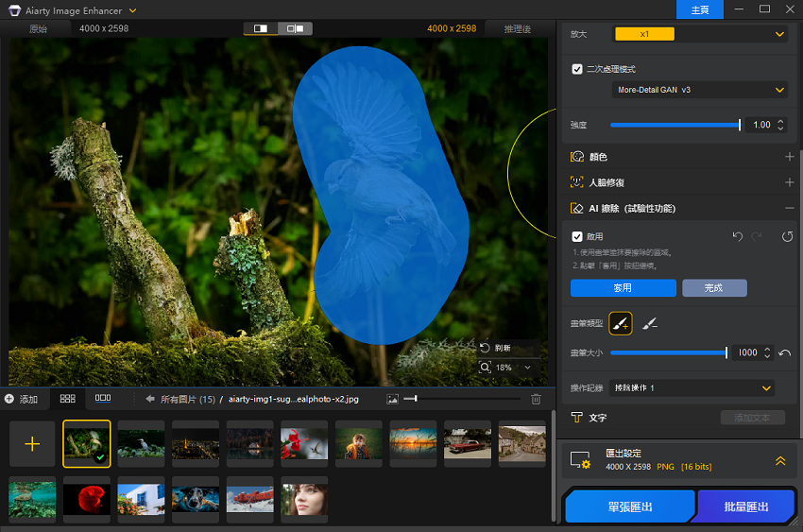Reset the AI erase mask

[x=787, y=236]
